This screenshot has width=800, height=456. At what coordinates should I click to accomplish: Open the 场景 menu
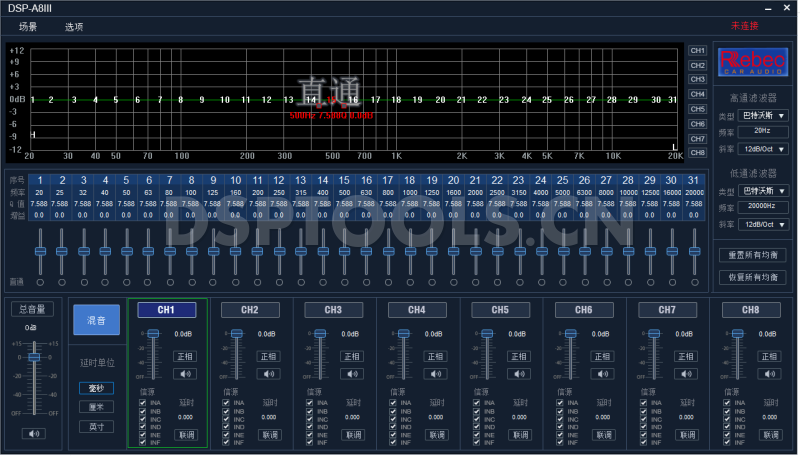tap(28, 26)
